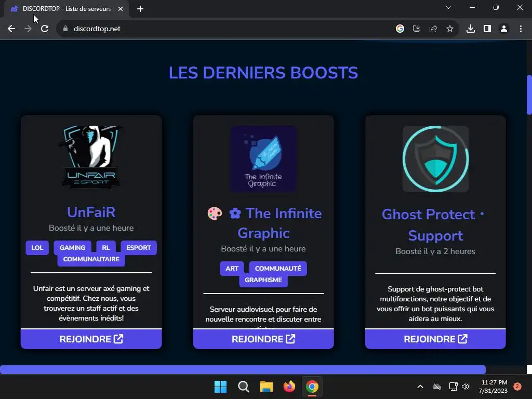Bookmark this page with the star
532x399 pixels.
pos(450,29)
